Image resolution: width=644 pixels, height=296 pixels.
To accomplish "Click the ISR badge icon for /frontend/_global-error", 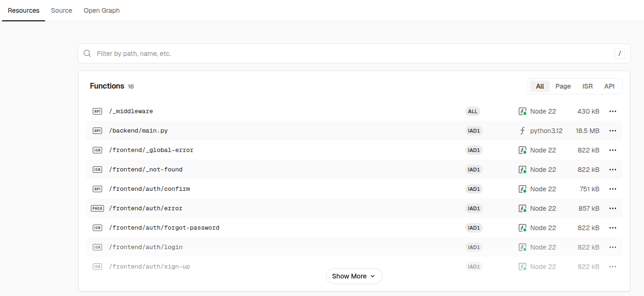I will pyautogui.click(x=97, y=150).
